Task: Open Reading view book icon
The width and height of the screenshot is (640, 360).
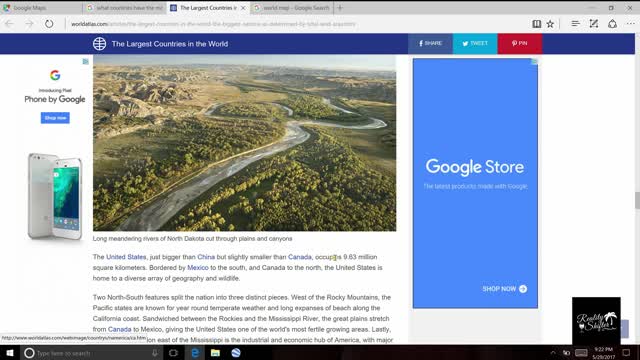Action: pos(537,24)
